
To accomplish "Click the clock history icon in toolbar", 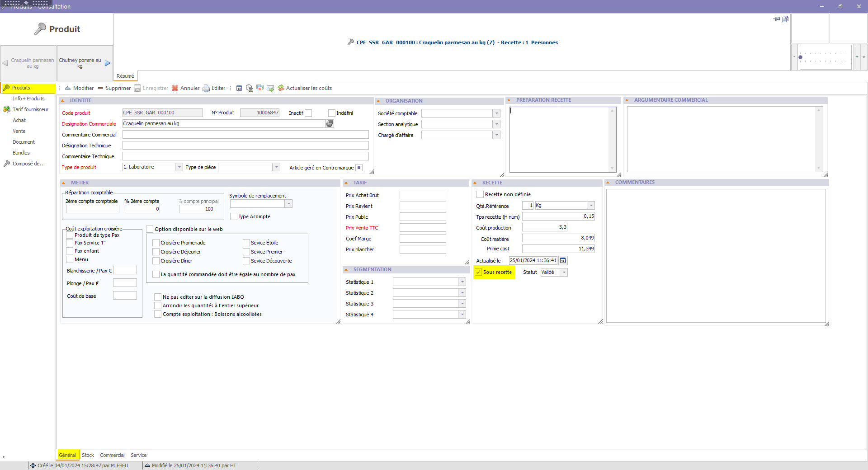I will click(x=249, y=88).
